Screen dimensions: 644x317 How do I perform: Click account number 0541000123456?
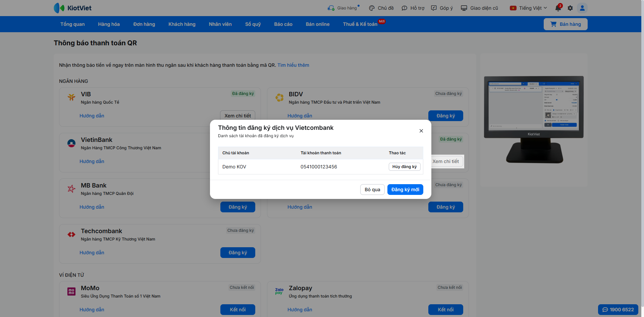click(x=319, y=167)
